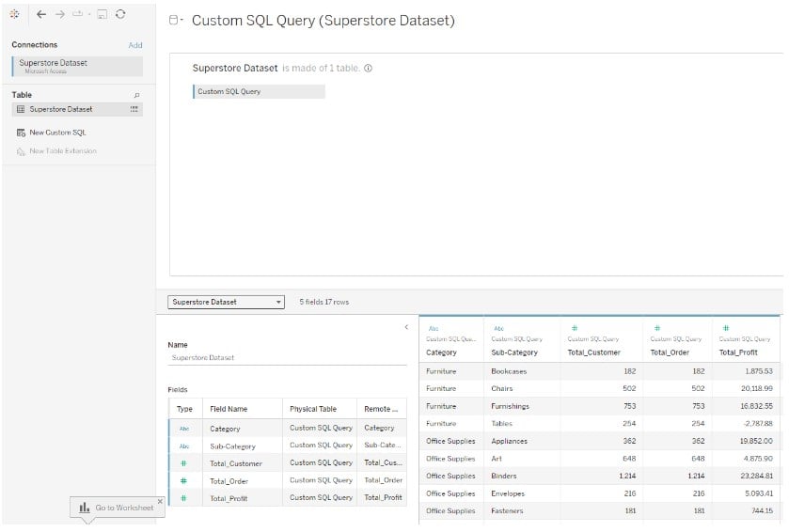This screenshot has height=532, width=789.
Task: Click the Physical Table column header
Action: (320, 409)
